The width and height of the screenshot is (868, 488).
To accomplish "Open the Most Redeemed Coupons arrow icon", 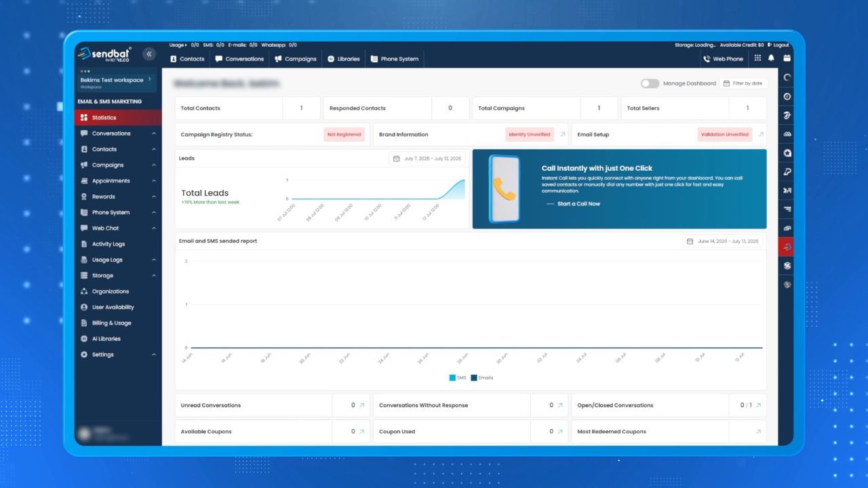I will pos(758,431).
